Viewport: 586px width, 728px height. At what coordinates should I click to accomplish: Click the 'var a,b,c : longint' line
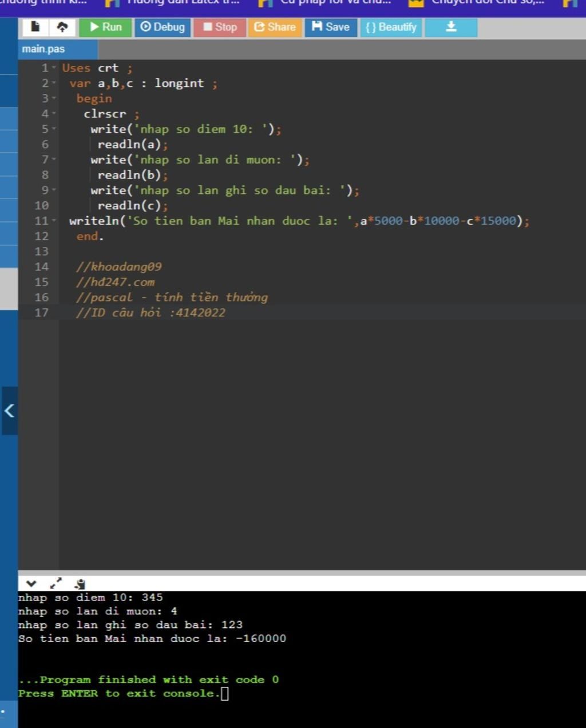[x=143, y=83]
